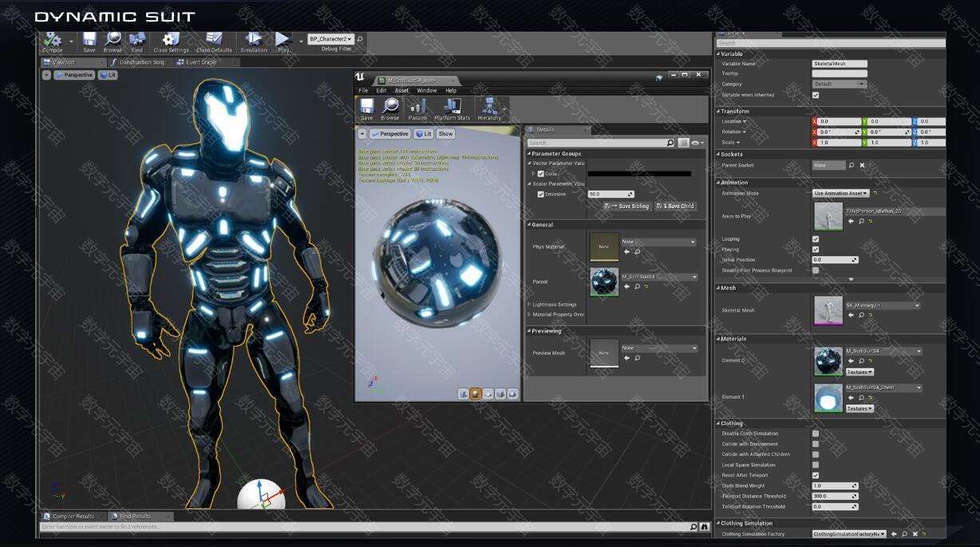980x547 pixels.
Task: Open the SK_Mannequin skeletal mesh dropdown
Action: [x=883, y=305]
